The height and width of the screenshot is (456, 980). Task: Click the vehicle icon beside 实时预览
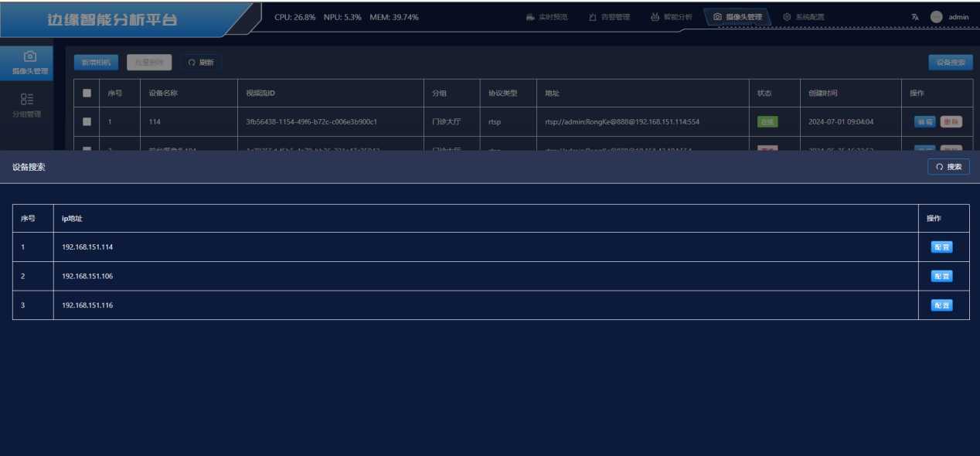point(529,17)
